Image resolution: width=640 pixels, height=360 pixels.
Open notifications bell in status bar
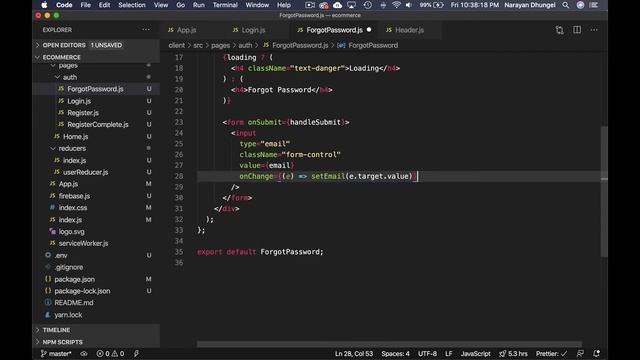pyautogui.click(x=596, y=353)
